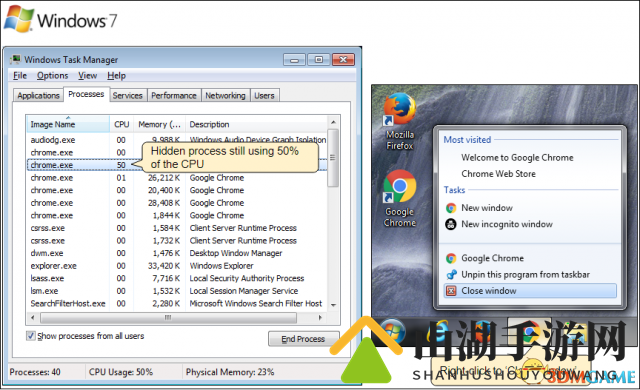Click horizontal scrollbar right arrow
This screenshot has width=640, height=390.
click(320, 317)
